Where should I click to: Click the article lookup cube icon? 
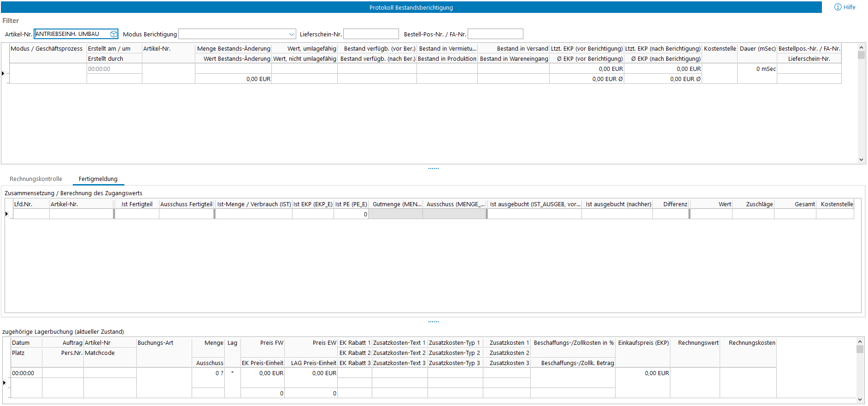(113, 34)
